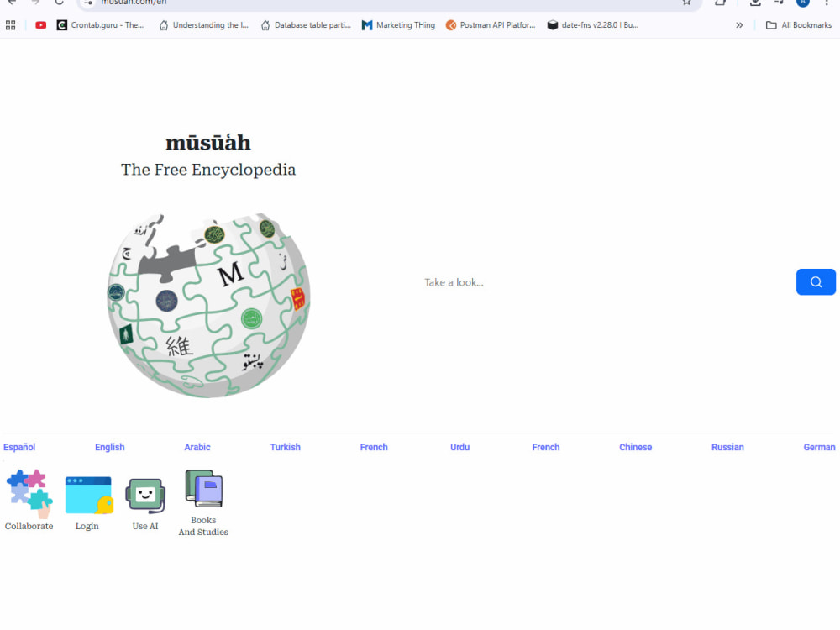This screenshot has height=630, width=840.
Task: Switch language to English
Action: (110, 447)
